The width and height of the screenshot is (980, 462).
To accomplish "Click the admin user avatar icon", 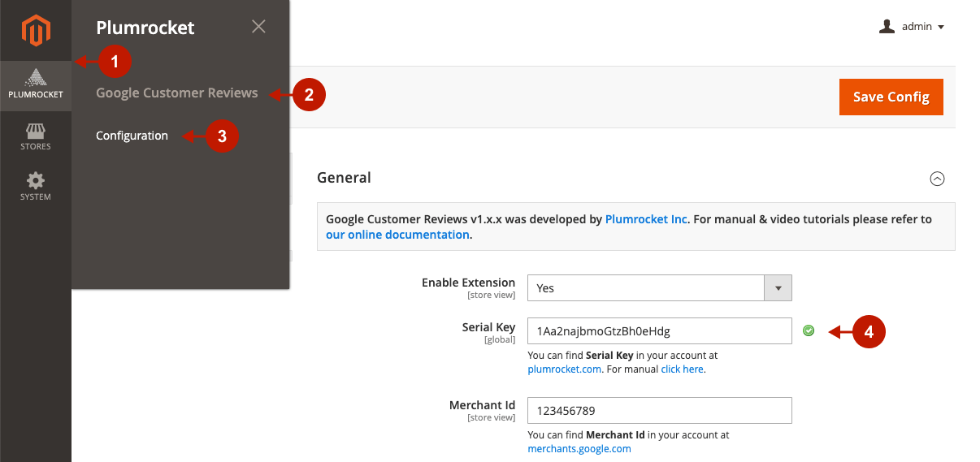I will [x=887, y=27].
